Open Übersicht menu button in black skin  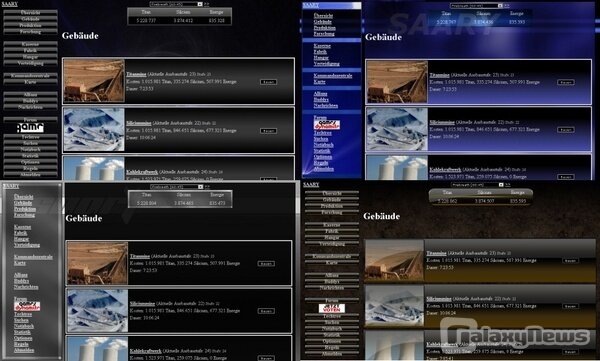pos(30,12)
